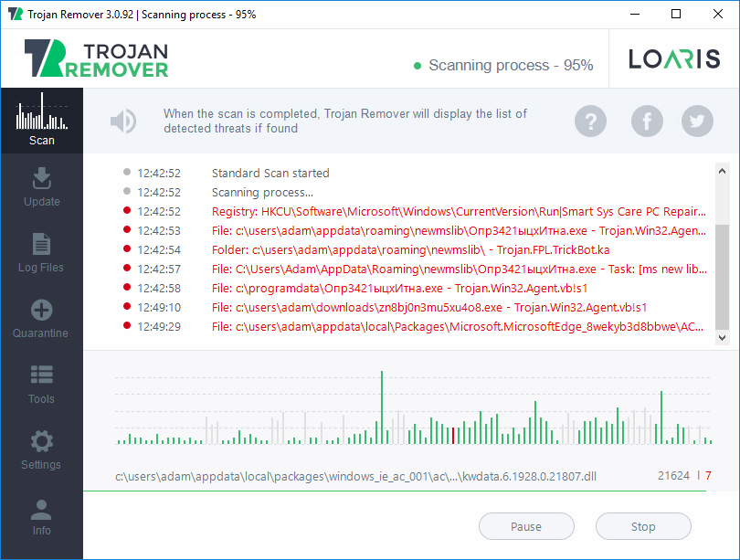Open the Tools section
The width and height of the screenshot is (740, 560).
point(41,385)
